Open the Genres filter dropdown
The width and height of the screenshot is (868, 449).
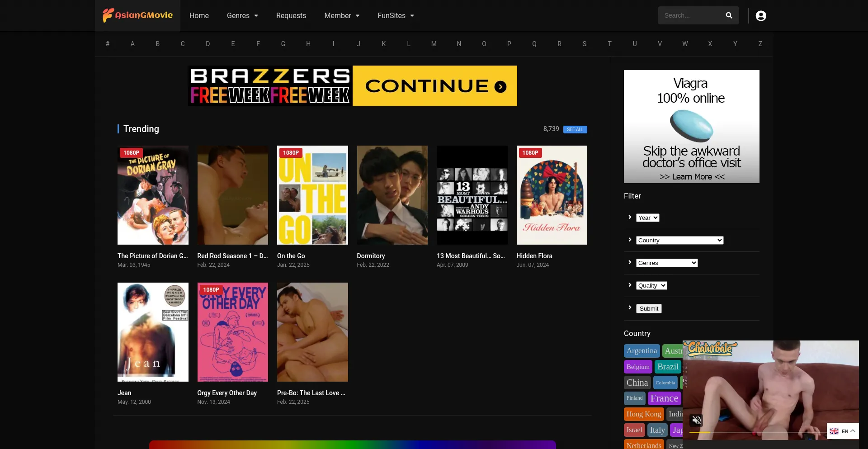pos(666,263)
